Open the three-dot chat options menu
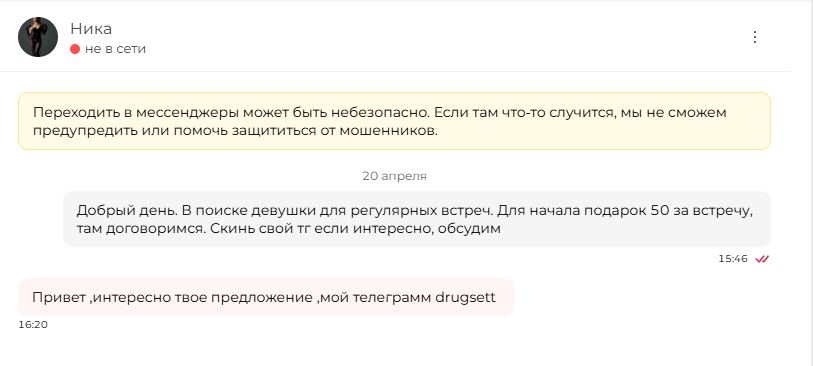 click(x=754, y=37)
